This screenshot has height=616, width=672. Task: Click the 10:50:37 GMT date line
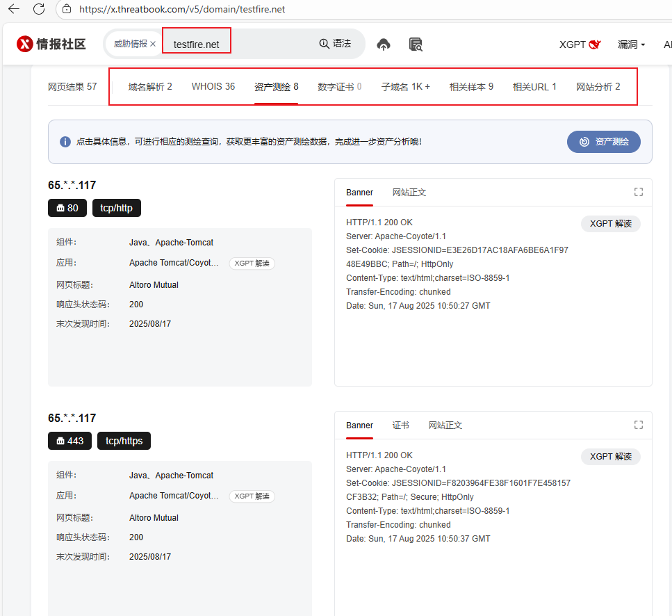click(x=418, y=539)
